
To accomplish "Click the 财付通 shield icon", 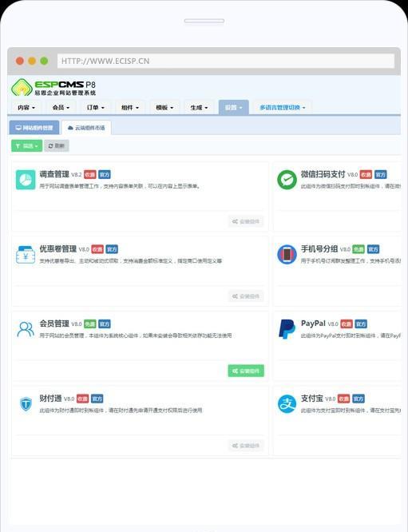I will [26, 403].
